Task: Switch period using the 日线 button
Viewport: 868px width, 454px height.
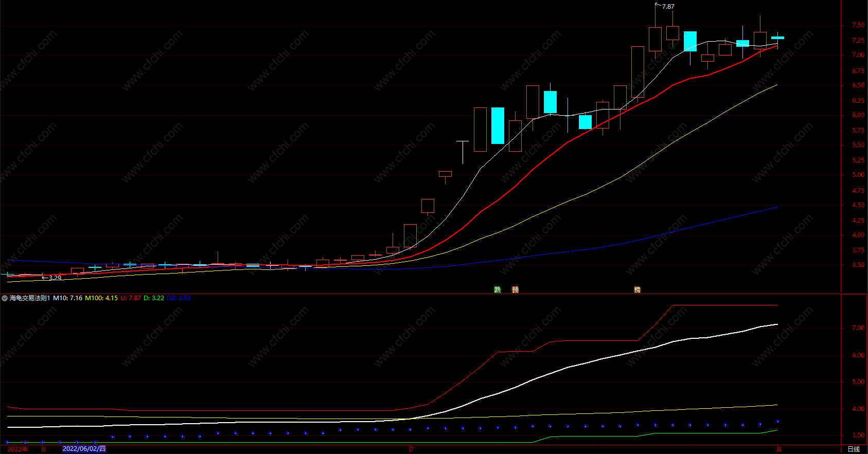Action: click(854, 449)
